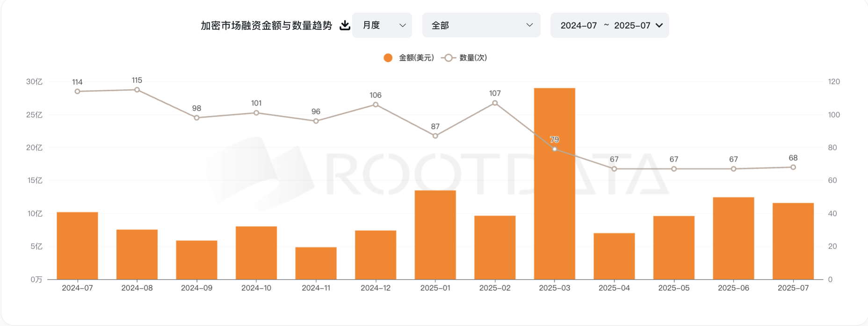This screenshot has width=868, height=326.
Task: Click the 79 line point on 2025-03
Action: 555,149
